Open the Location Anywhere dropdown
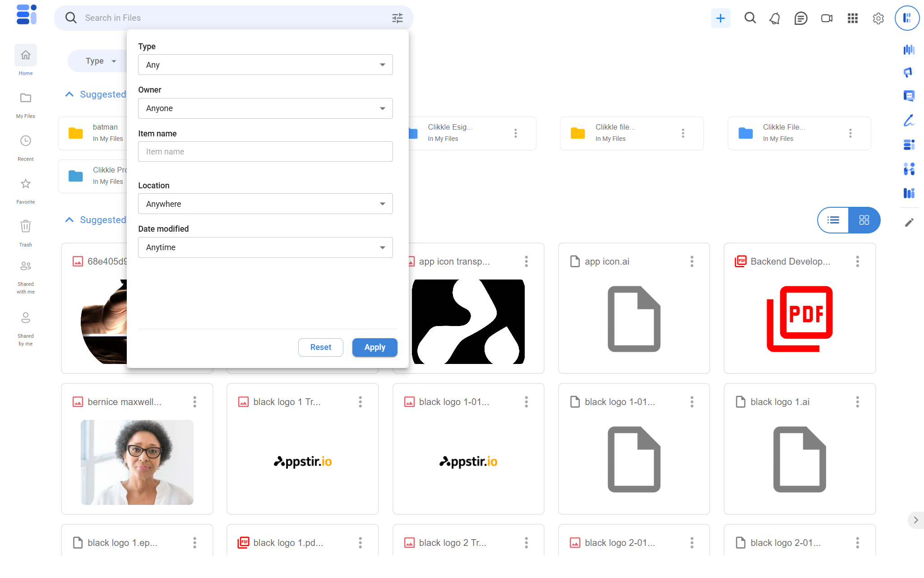This screenshot has width=924, height=578. pos(265,204)
